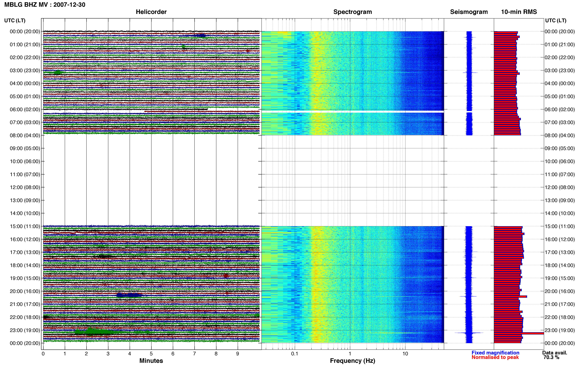Click the left '03:00 (23:00)' time label
Screen dimensions: 588x368
pos(25,70)
